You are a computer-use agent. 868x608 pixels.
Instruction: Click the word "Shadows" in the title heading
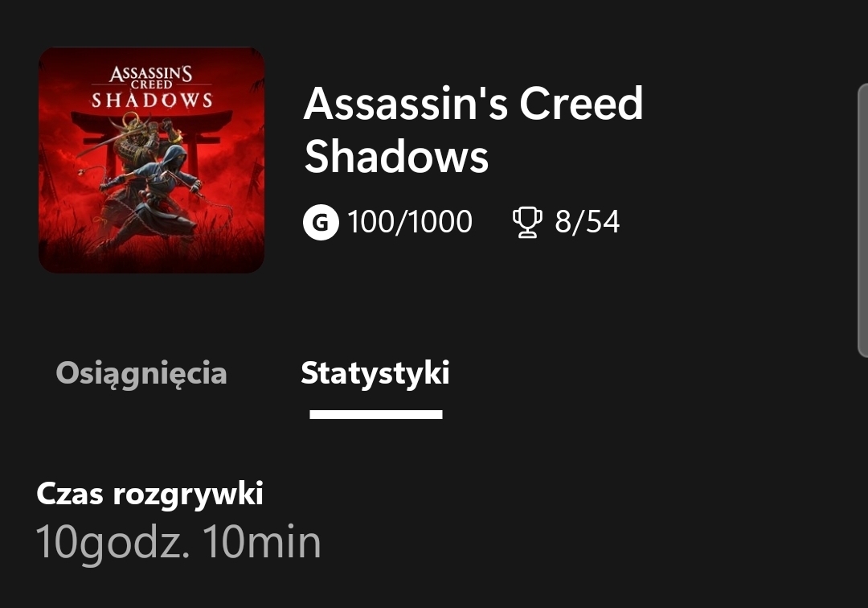[396, 155]
